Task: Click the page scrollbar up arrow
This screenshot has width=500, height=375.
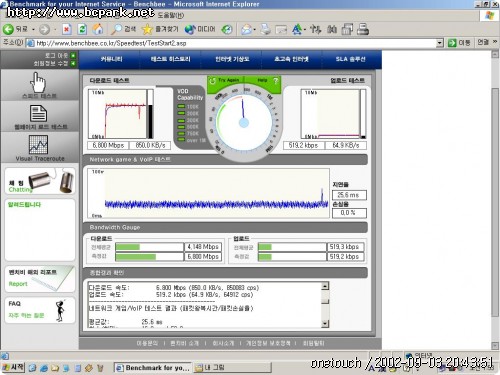Action: coord(495,55)
